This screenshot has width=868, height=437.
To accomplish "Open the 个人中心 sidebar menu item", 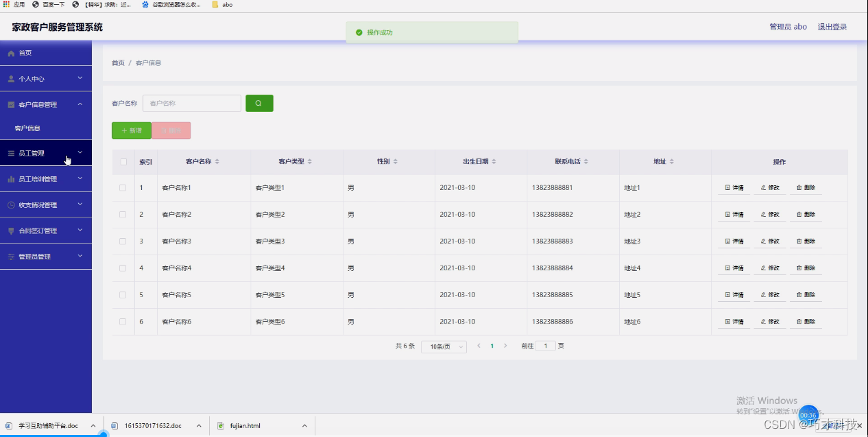I will (x=46, y=79).
